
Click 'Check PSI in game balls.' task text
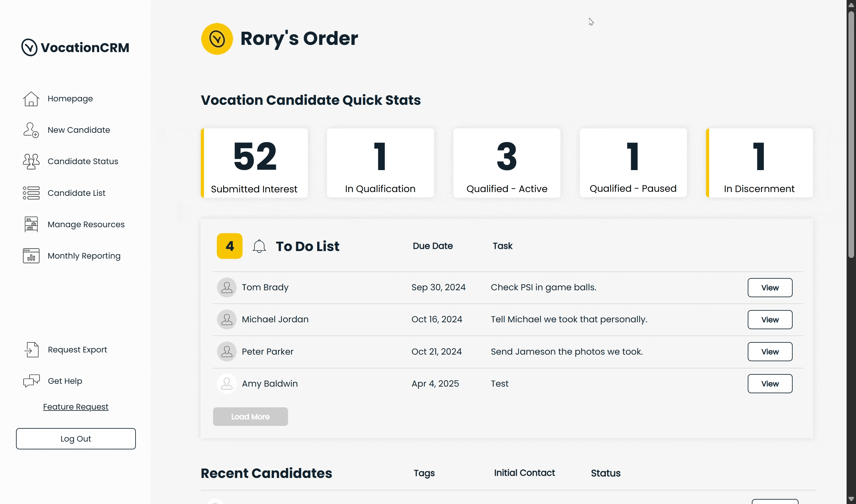[543, 287]
